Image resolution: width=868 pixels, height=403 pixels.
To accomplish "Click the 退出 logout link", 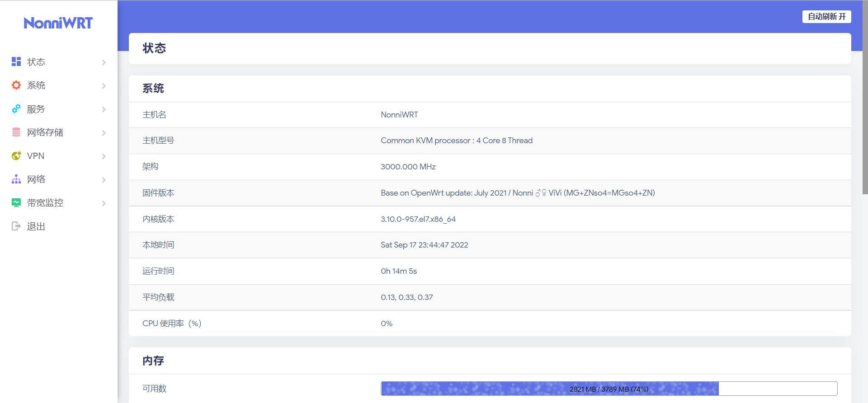I will click(x=36, y=226).
